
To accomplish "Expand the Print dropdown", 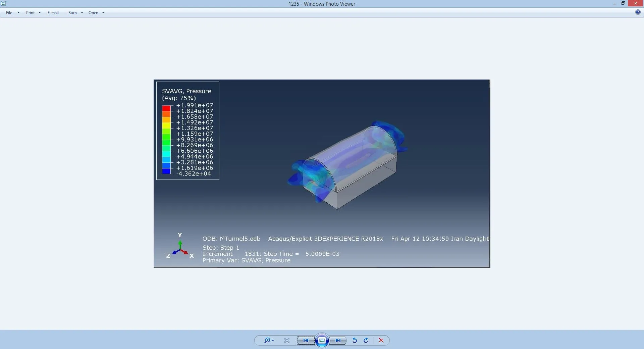I will click(x=33, y=13).
